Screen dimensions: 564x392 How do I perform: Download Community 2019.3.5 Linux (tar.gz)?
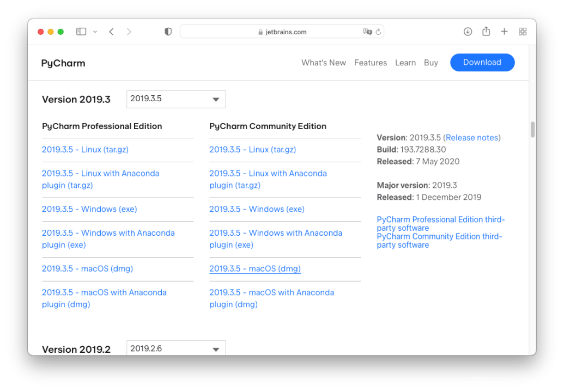[x=253, y=150]
